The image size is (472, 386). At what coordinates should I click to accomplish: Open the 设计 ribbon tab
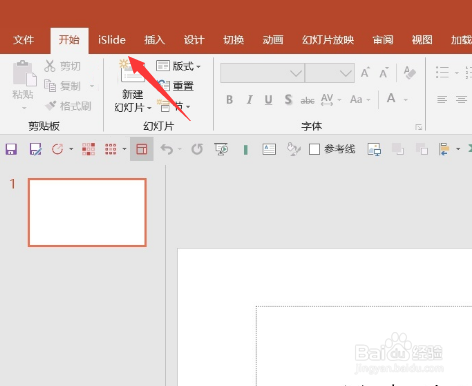194,40
